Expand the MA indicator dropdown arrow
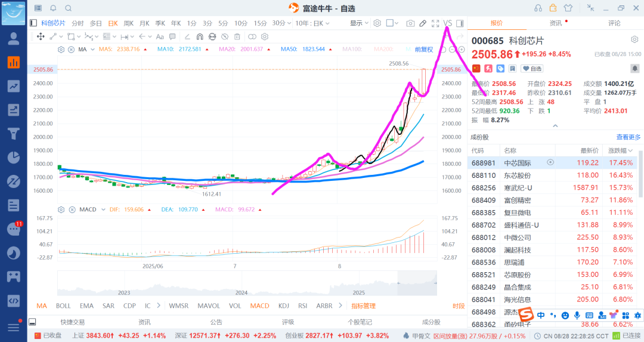The height and width of the screenshot is (342, 644). click(93, 50)
